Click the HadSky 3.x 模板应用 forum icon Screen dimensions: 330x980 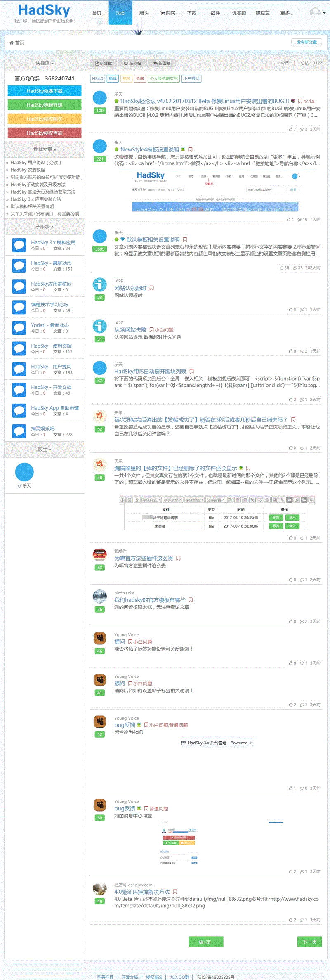point(19,245)
